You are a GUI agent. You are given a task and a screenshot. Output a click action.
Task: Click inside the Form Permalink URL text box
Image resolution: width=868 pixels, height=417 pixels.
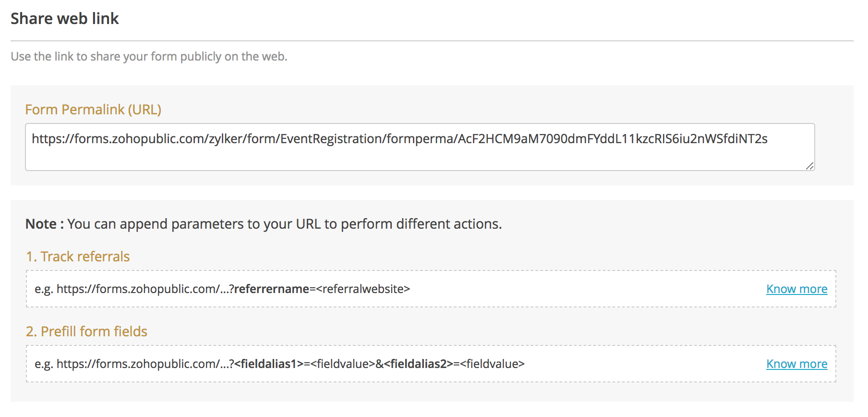pos(420,155)
